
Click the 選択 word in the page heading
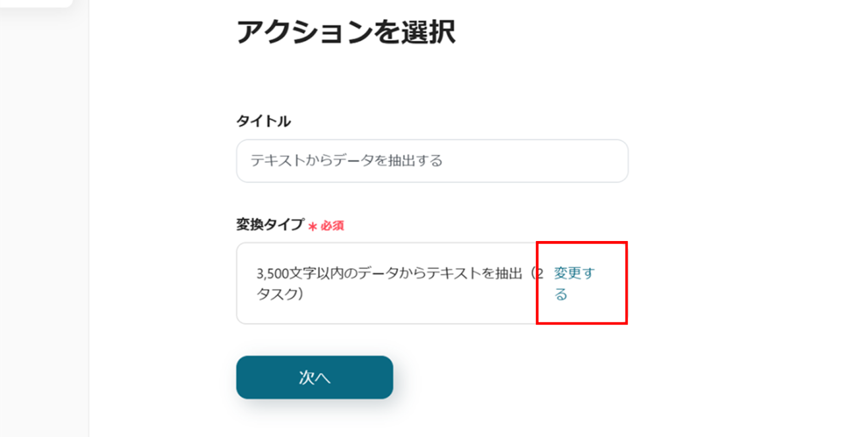[x=428, y=32]
